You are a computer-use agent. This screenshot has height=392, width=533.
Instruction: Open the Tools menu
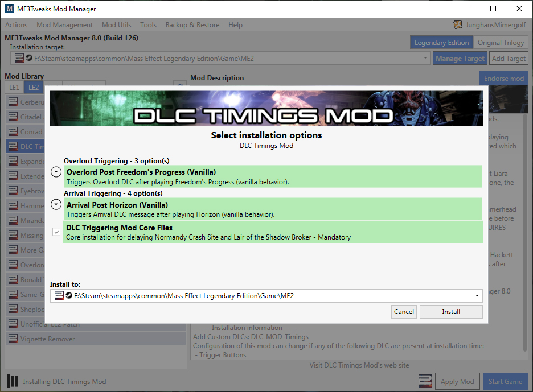pos(148,25)
